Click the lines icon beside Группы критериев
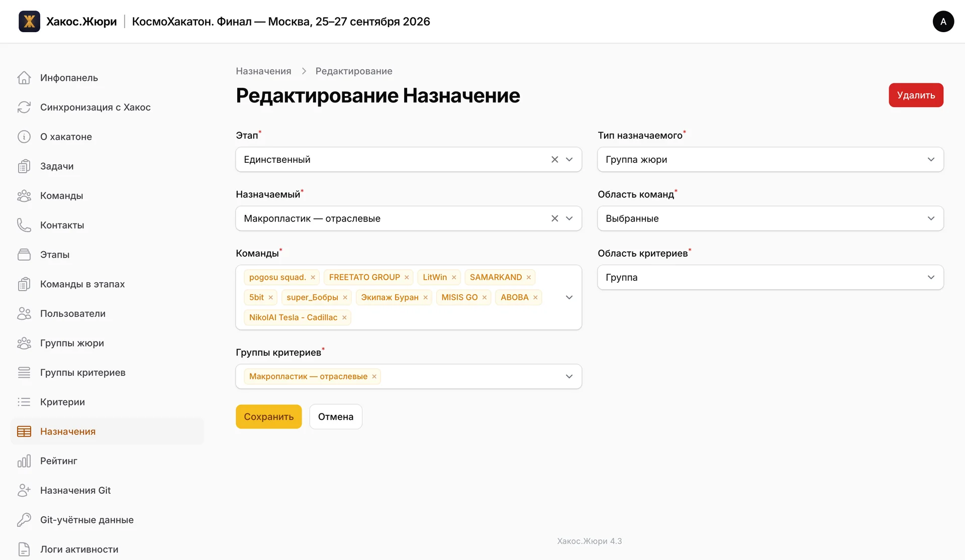Image resolution: width=965 pixels, height=560 pixels. click(x=24, y=373)
